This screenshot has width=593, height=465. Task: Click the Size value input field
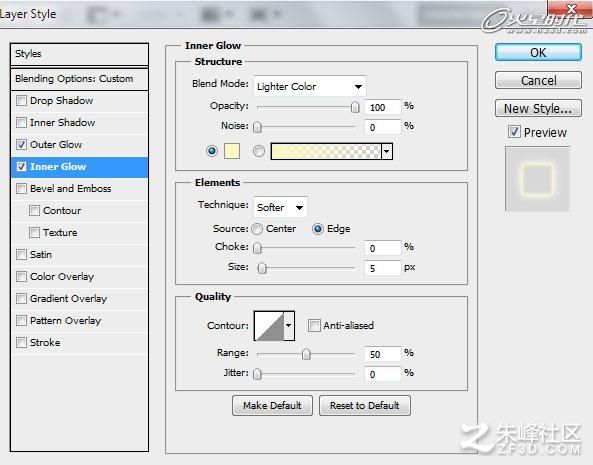pos(382,268)
